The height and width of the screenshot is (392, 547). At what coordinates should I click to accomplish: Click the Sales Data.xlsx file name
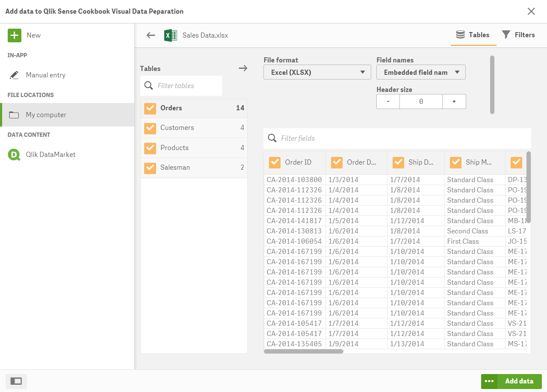[205, 35]
